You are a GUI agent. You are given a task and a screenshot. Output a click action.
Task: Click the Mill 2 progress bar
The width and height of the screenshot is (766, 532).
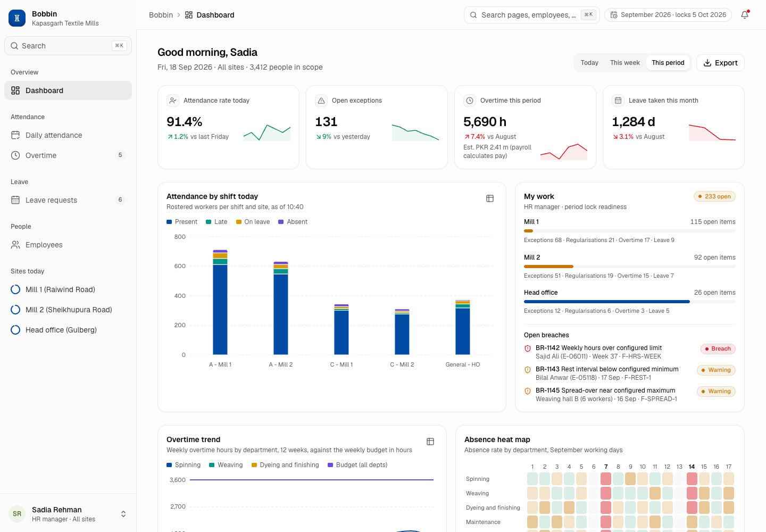(630, 267)
